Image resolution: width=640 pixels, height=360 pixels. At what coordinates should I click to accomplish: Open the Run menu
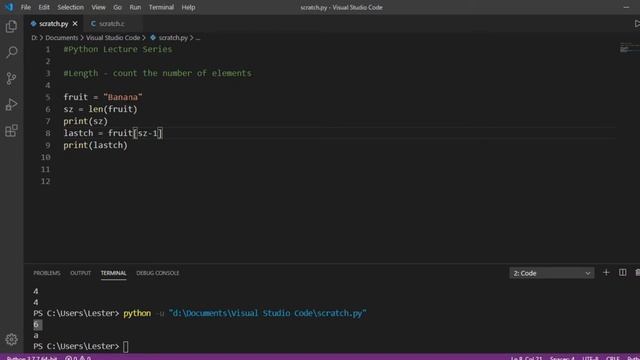click(135, 7)
